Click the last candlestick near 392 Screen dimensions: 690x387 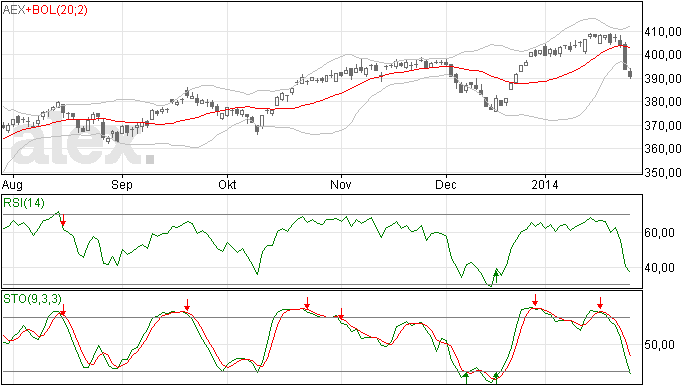tap(630, 73)
